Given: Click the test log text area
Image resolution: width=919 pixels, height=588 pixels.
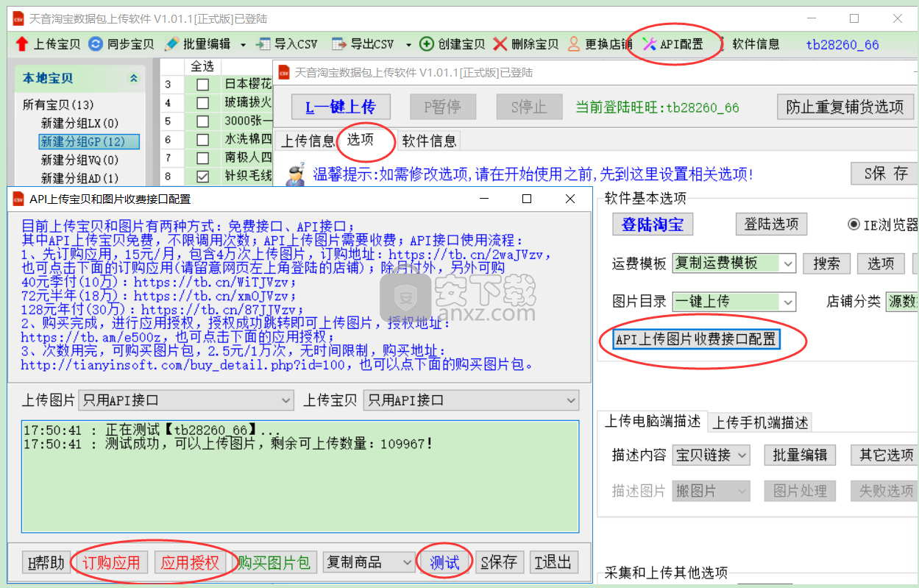Looking at the screenshot, I should (300, 476).
